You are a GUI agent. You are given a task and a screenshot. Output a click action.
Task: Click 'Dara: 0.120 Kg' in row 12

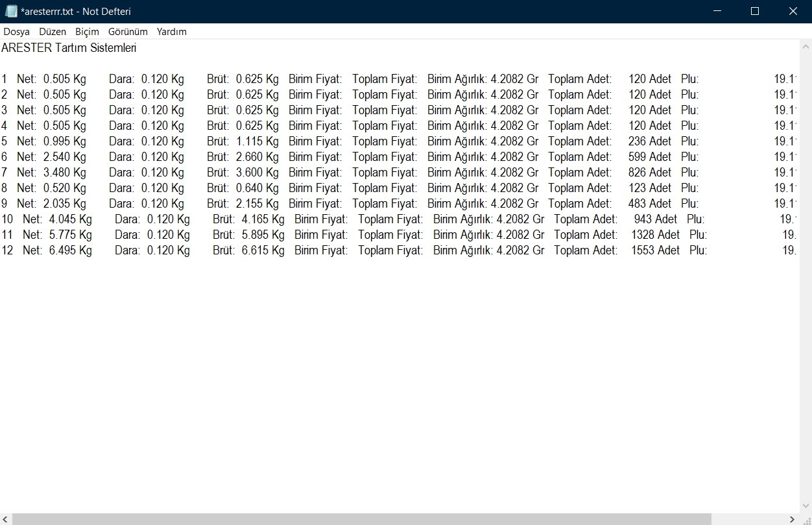coord(152,250)
